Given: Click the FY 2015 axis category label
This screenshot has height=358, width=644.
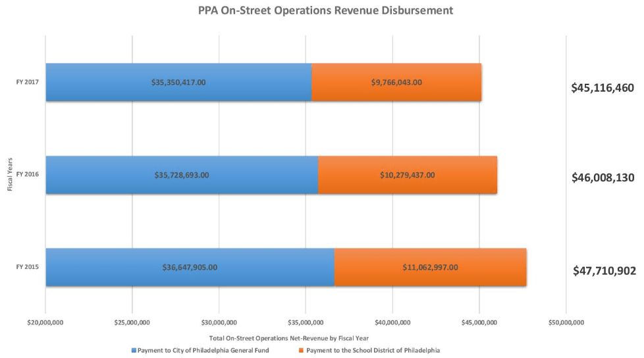Looking at the screenshot, I should coord(27,267).
